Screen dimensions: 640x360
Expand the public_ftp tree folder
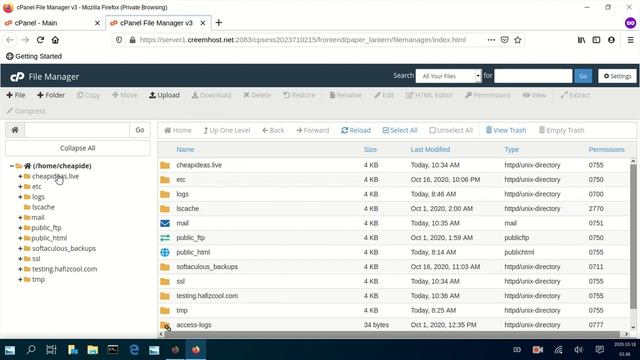point(20,228)
